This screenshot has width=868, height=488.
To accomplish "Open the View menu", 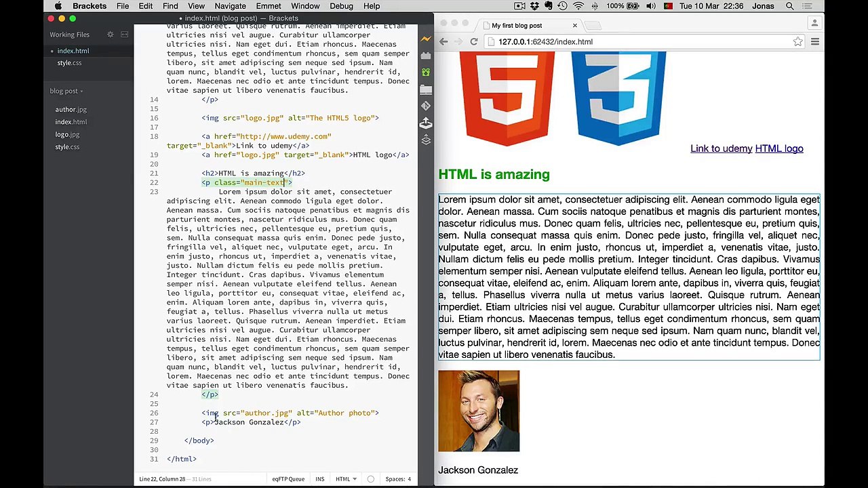I will (x=196, y=6).
